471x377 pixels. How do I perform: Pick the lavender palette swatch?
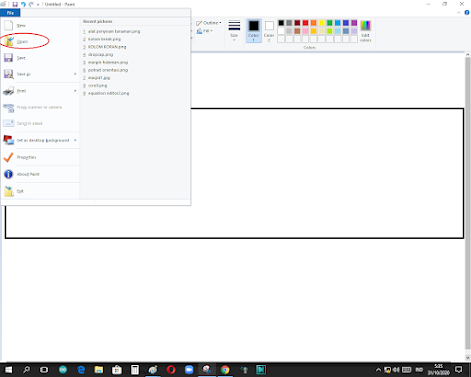(x=354, y=31)
